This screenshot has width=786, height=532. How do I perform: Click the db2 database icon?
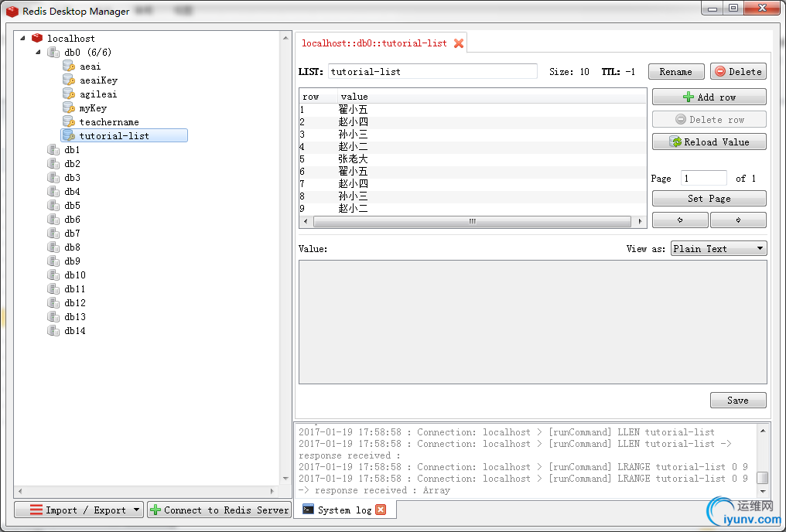click(x=53, y=164)
